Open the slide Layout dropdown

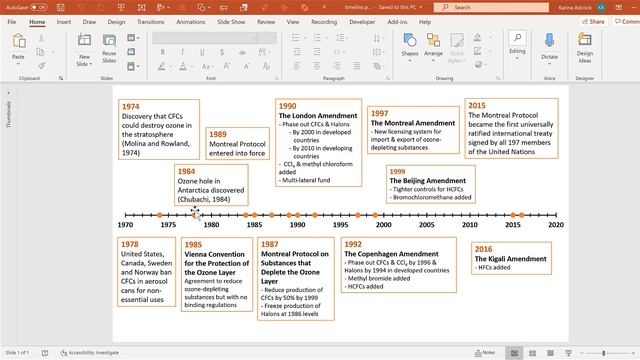coord(133,38)
